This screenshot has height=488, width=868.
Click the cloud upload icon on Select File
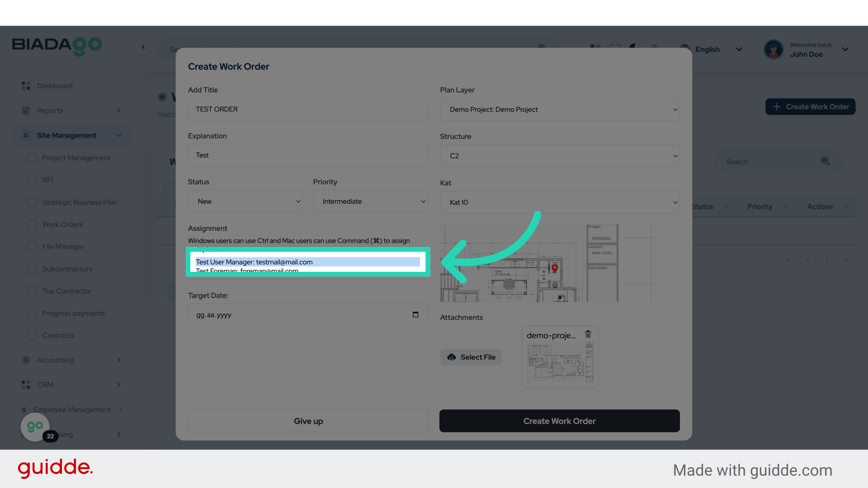point(452,357)
